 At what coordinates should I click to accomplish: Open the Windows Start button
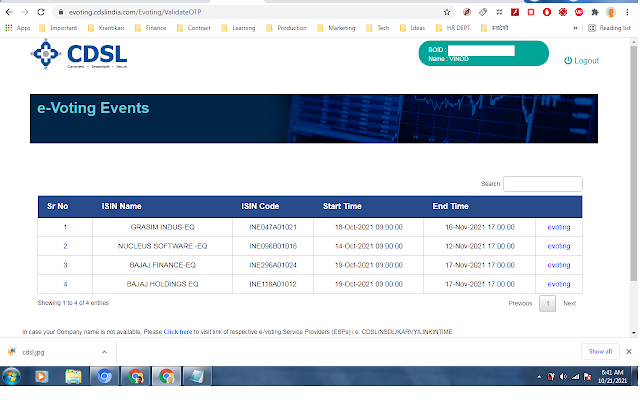[x=11, y=376]
